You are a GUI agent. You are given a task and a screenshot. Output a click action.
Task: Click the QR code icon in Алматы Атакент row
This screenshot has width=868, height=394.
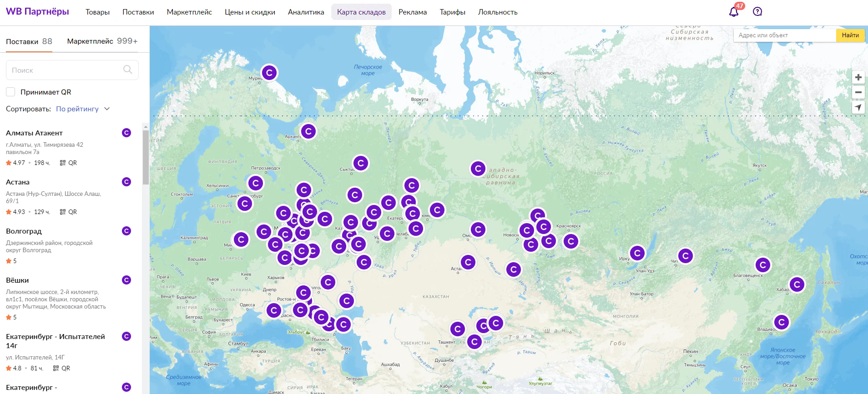[x=63, y=163]
